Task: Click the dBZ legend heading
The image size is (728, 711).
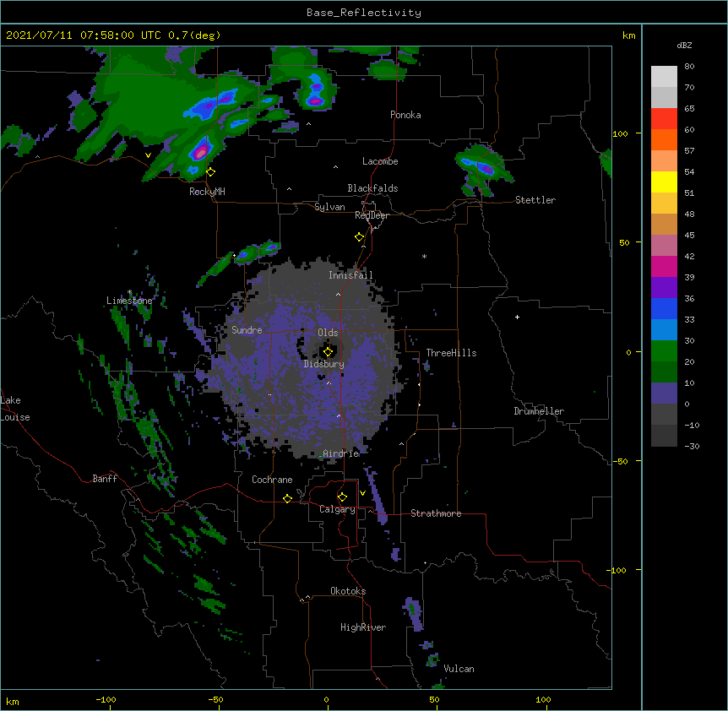Action: tap(684, 46)
